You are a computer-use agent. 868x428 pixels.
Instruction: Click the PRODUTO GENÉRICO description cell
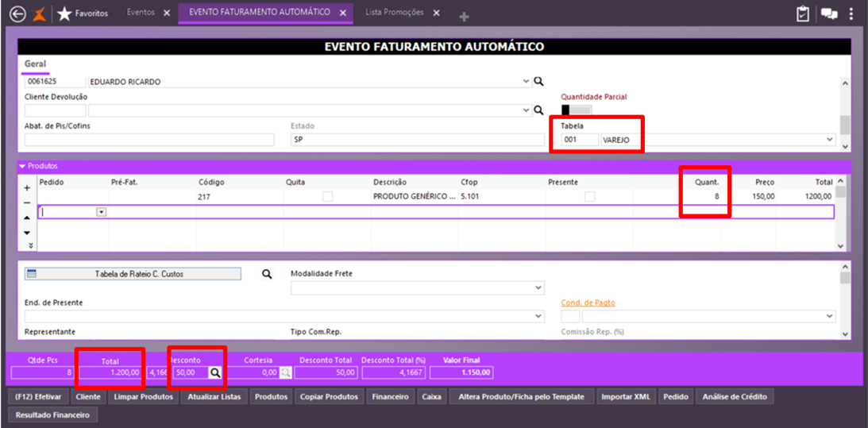(415, 196)
